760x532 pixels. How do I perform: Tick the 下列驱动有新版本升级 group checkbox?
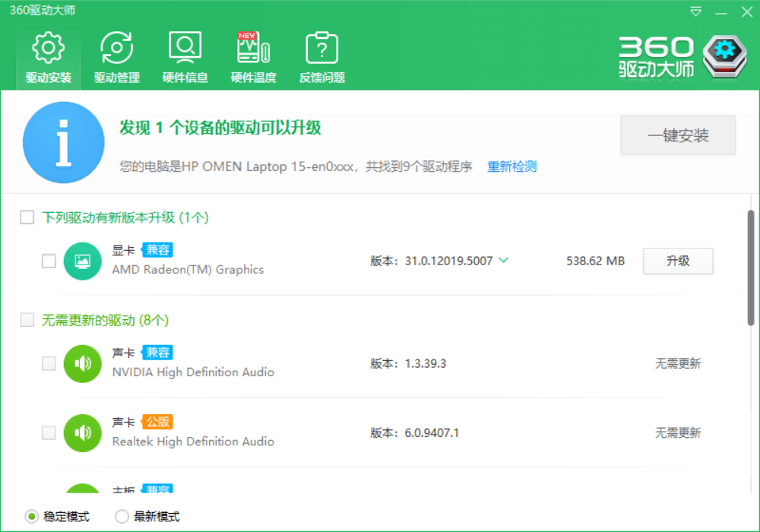tap(27, 218)
